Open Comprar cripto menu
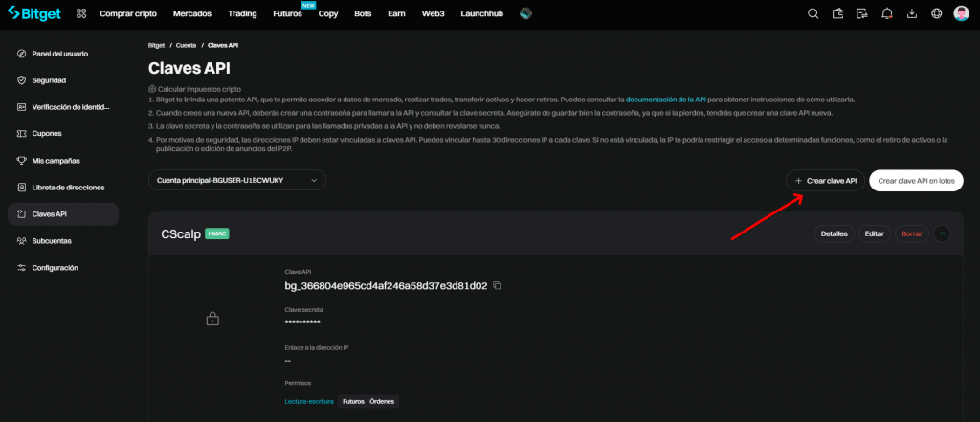 click(x=128, y=13)
